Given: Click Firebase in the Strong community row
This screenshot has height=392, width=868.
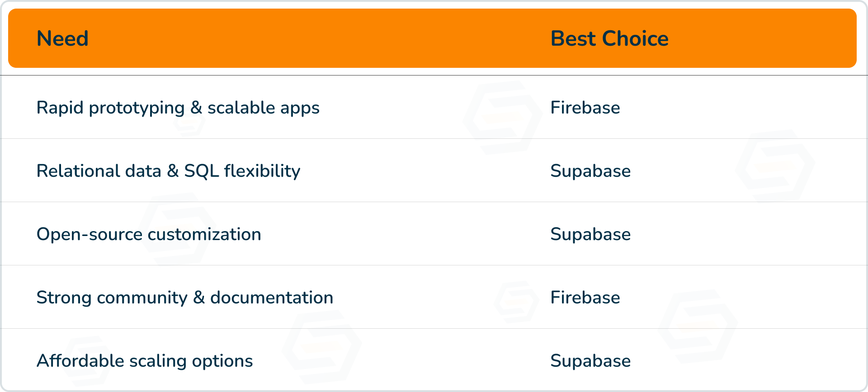Looking at the screenshot, I should 585,298.
